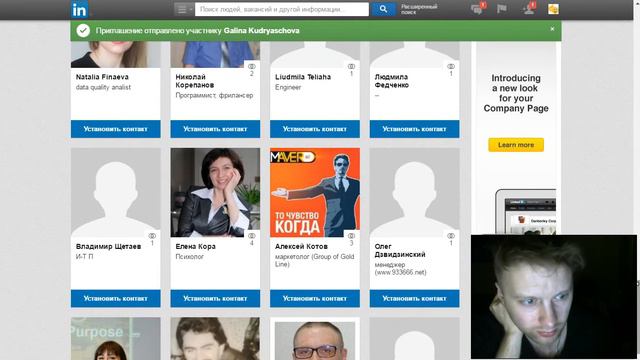The image size is (640, 360).
Task: Click the bottom-row photo of man with glasses
Action: pyautogui.click(x=315, y=340)
